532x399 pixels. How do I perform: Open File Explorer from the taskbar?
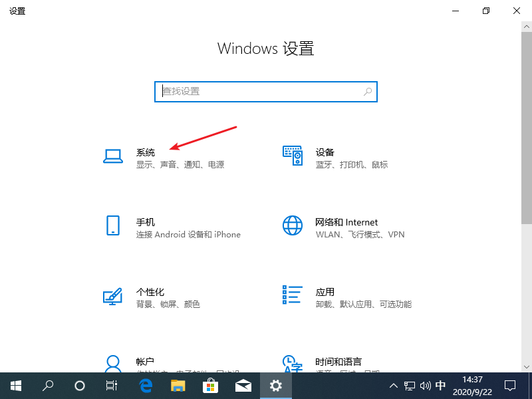pos(178,386)
